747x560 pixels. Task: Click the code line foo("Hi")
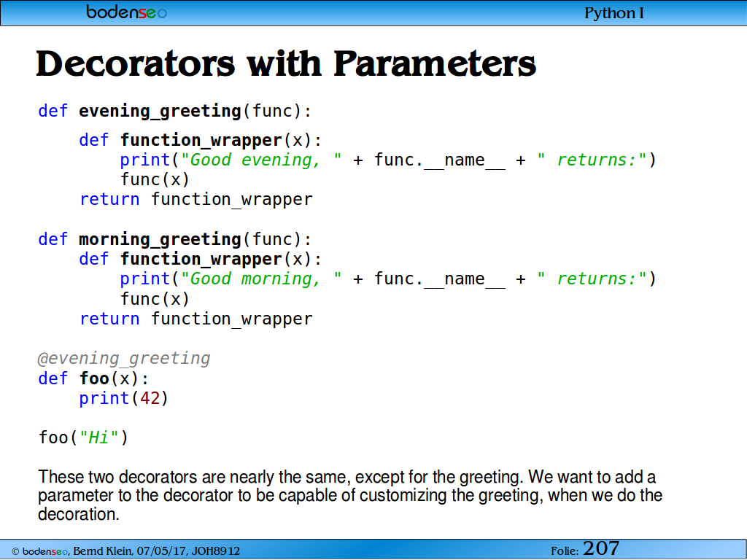point(83,437)
